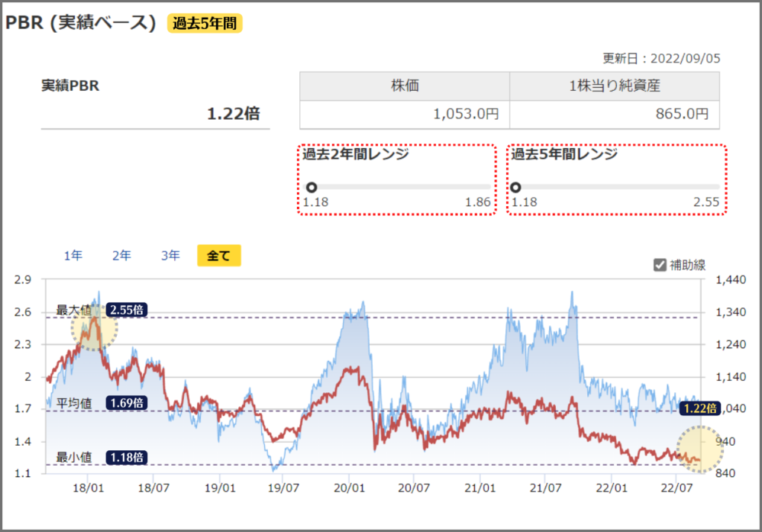Viewport: 762px width, 532px height.
Task: Toggle the 補助線 checkbox
Action: coord(659,265)
